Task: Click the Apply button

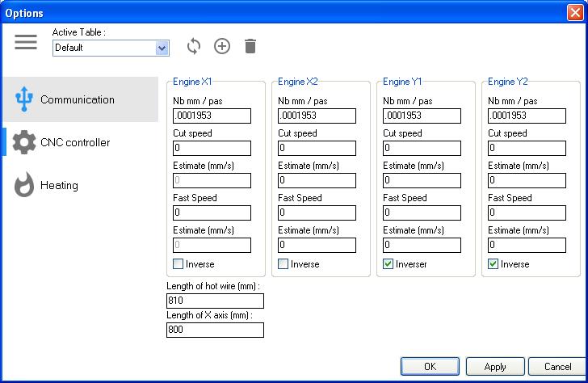Action: (x=495, y=366)
